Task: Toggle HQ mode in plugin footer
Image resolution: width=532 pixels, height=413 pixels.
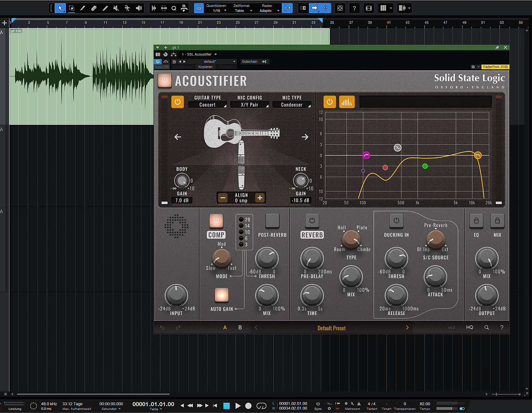Action: 470,328
